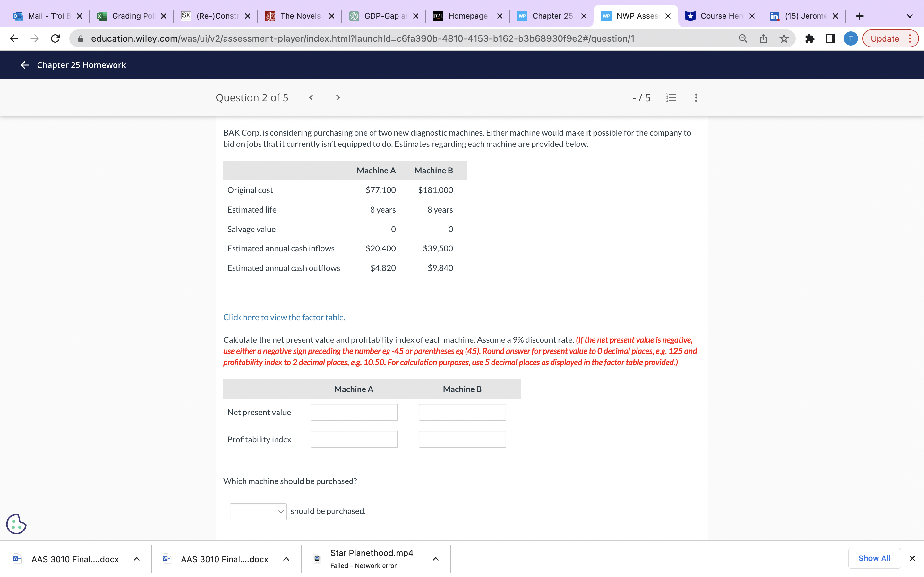Click the zoom magnifier icon in address bar

tap(742, 38)
